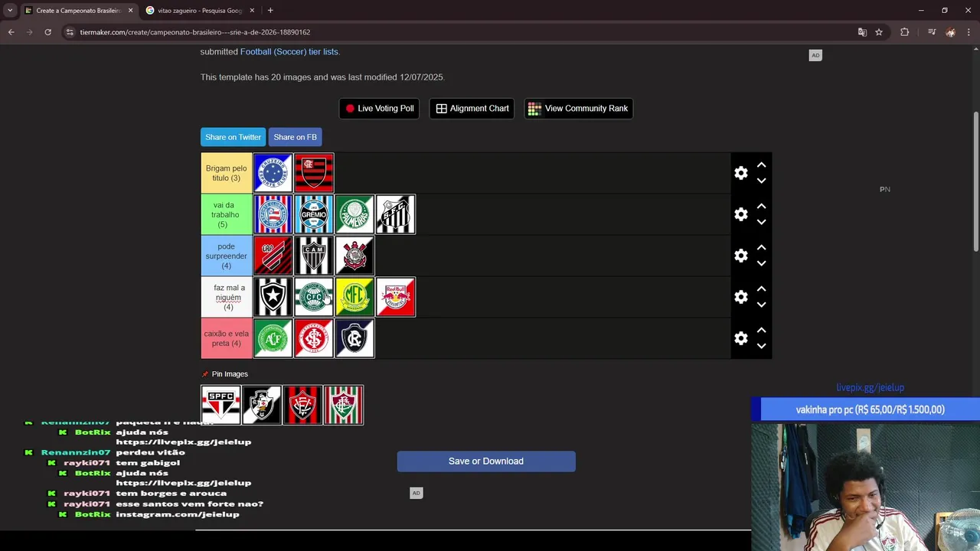The image size is (980, 551).
Task: Switch to 'Create a Campeonato Brasileiro' tab
Action: (79, 11)
